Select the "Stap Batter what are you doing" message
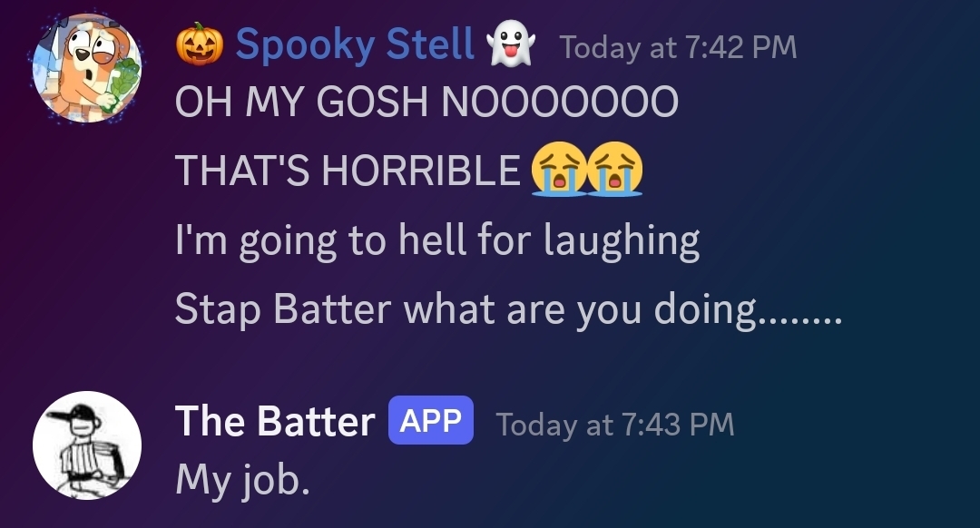The width and height of the screenshot is (980, 528). click(x=508, y=309)
